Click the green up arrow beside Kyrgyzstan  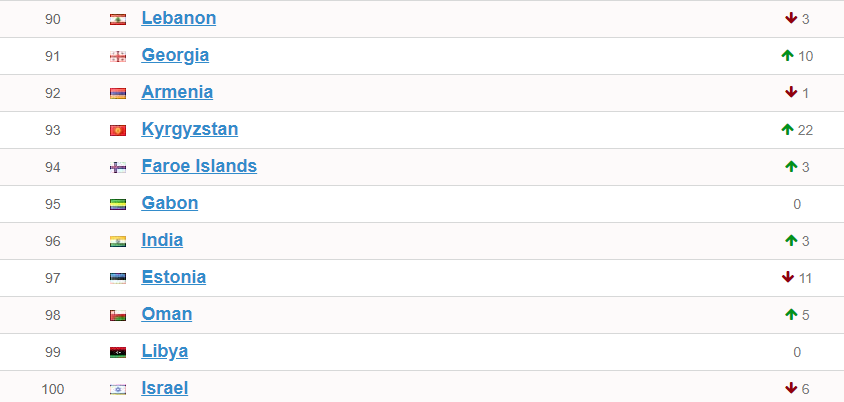(788, 130)
